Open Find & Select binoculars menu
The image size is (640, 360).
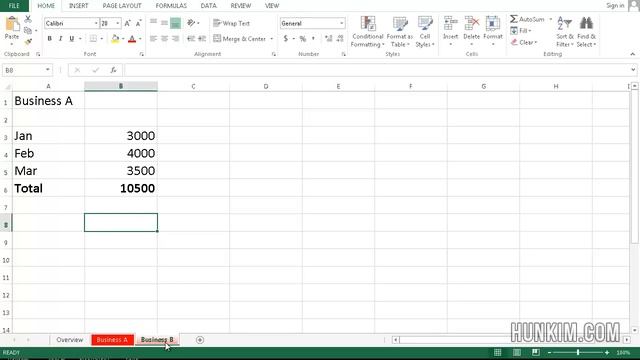(x=587, y=32)
